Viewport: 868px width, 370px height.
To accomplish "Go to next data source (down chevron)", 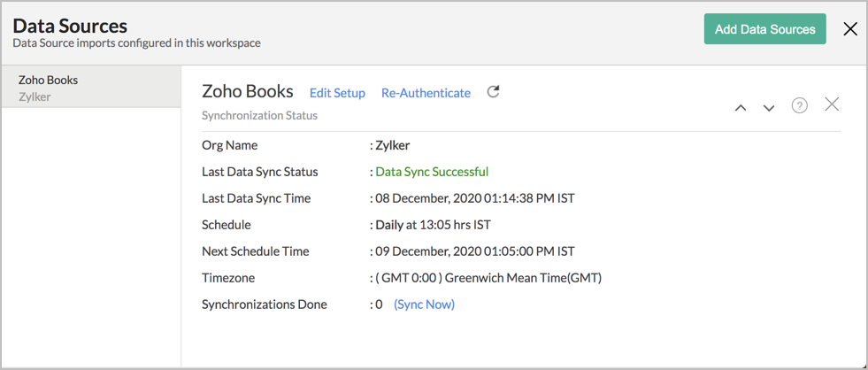I will pyautogui.click(x=769, y=108).
